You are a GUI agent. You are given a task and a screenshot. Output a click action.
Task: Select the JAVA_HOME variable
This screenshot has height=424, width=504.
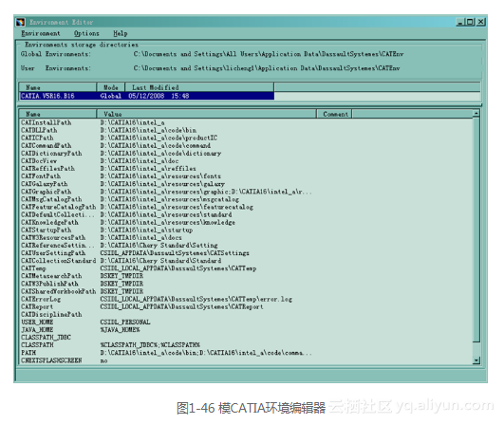point(37,330)
